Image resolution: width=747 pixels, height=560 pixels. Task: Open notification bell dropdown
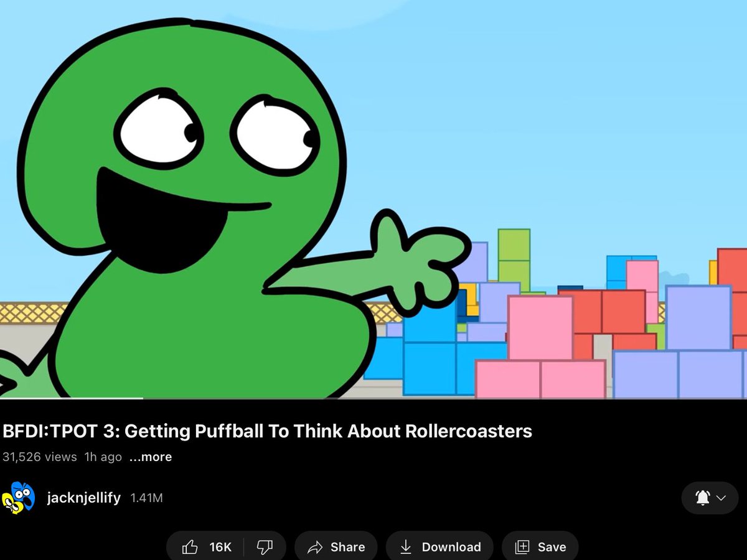[x=710, y=498]
